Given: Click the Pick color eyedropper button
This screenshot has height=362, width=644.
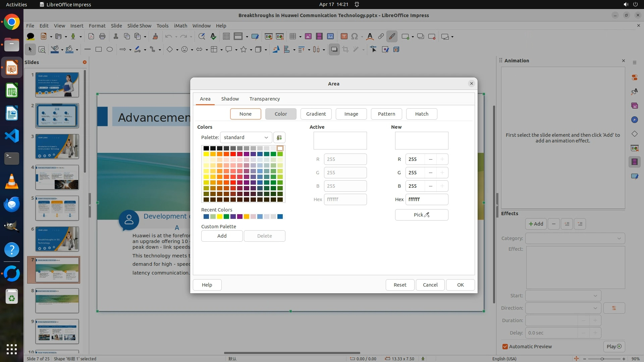Looking at the screenshot, I should click(x=421, y=215).
